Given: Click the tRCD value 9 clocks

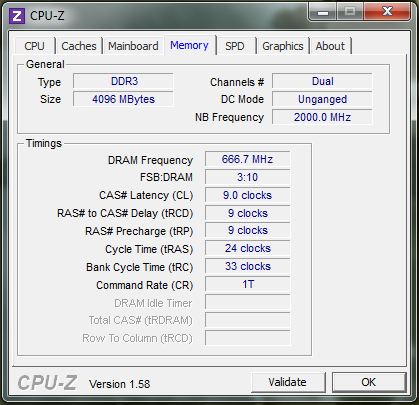Looking at the screenshot, I should pos(247,213).
